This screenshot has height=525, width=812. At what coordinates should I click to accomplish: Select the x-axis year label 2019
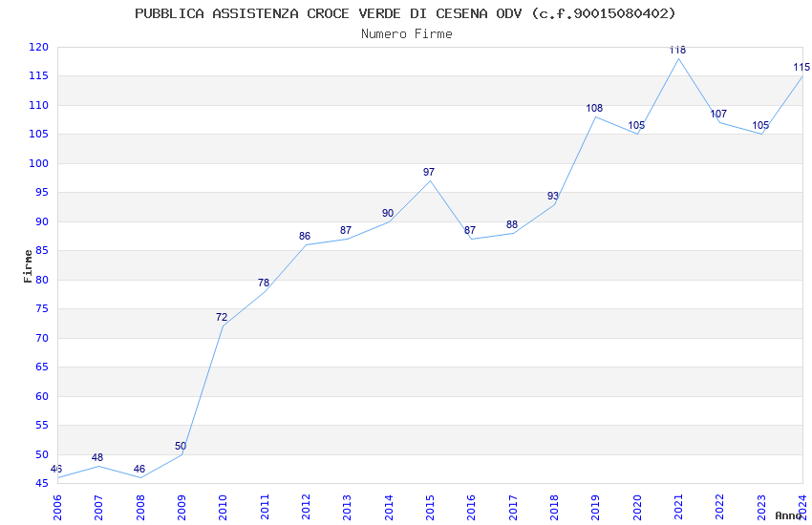pyautogui.click(x=596, y=508)
